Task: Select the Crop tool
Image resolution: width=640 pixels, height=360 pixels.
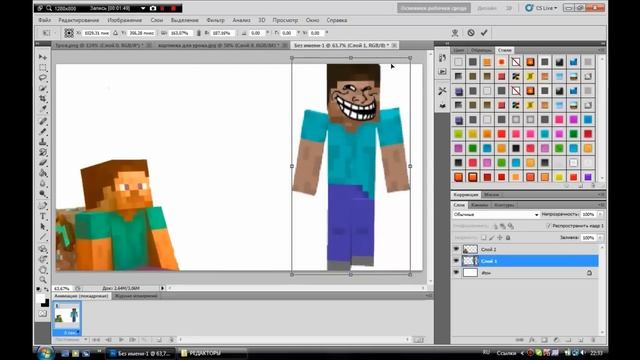Action: coord(42,98)
